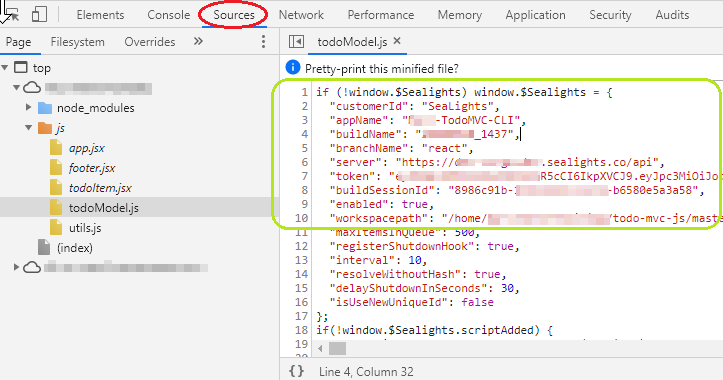
Task: Click the horizontal scrollbar thumb
Action: (x=337, y=349)
